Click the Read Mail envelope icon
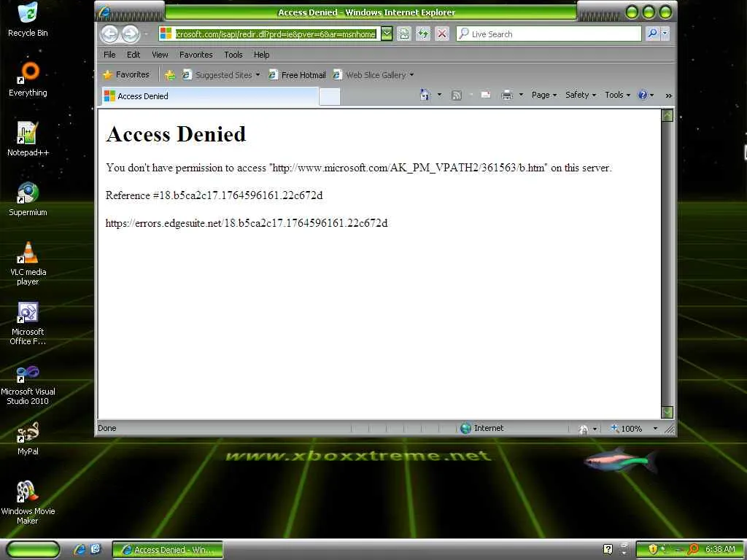This screenshot has height=560, width=747. click(486, 95)
